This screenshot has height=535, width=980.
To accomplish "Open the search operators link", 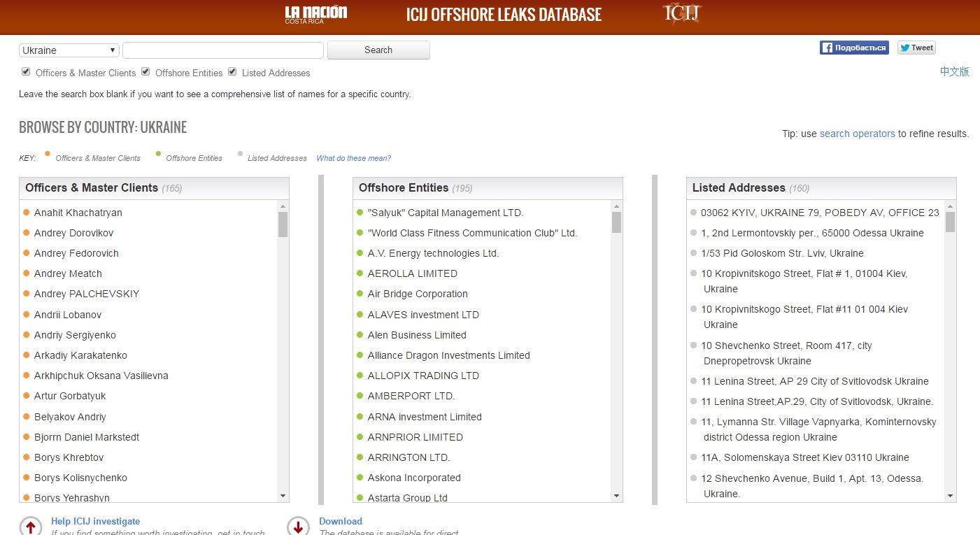I will click(857, 134).
